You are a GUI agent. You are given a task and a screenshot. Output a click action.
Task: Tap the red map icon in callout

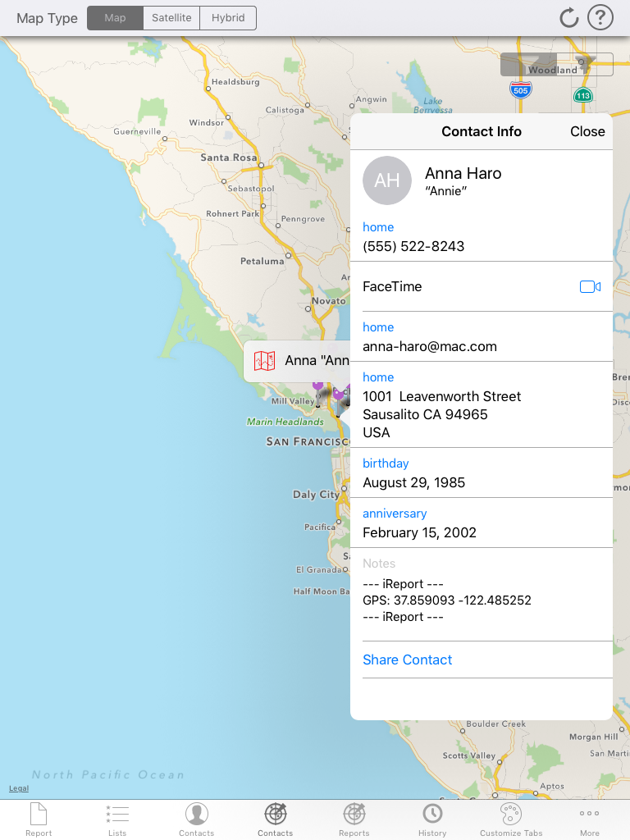264,361
